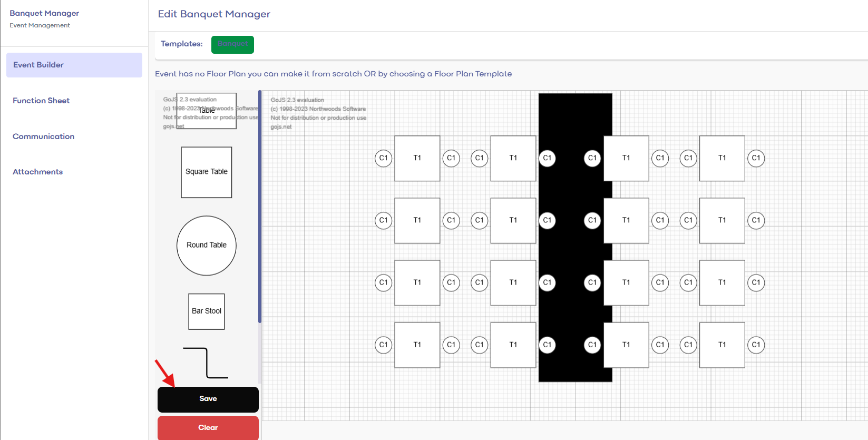The height and width of the screenshot is (440, 868).
Task: Open the Function Sheet page
Action: 41,101
